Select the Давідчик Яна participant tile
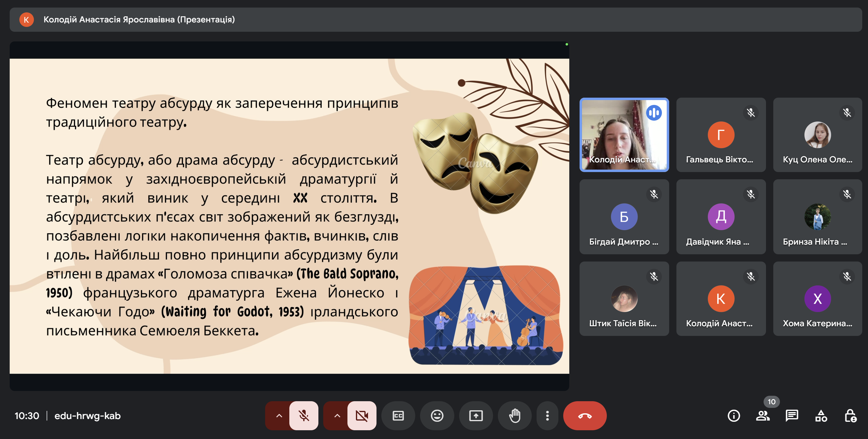 (x=721, y=216)
